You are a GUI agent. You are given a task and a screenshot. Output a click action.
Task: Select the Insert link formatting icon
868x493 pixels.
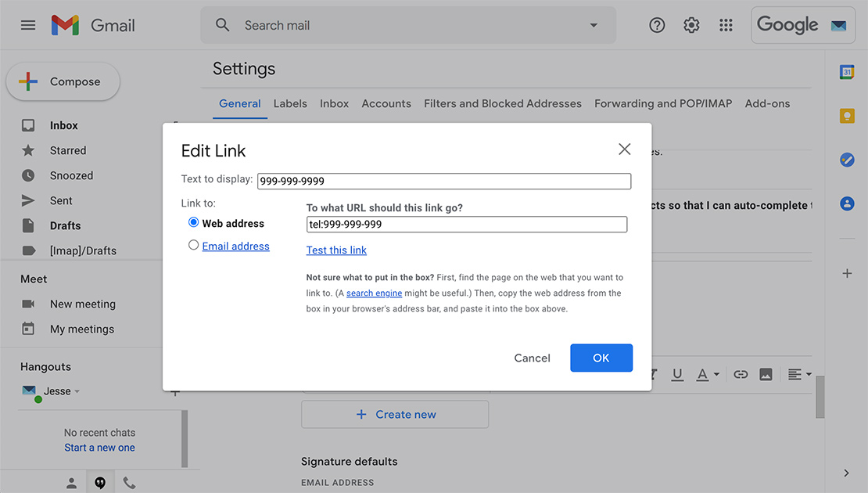(x=740, y=374)
